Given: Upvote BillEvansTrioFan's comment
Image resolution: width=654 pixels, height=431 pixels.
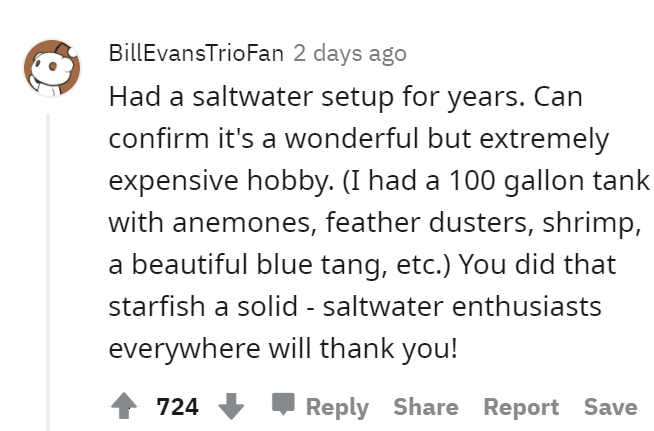Looking at the screenshot, I should pos(124,406).
